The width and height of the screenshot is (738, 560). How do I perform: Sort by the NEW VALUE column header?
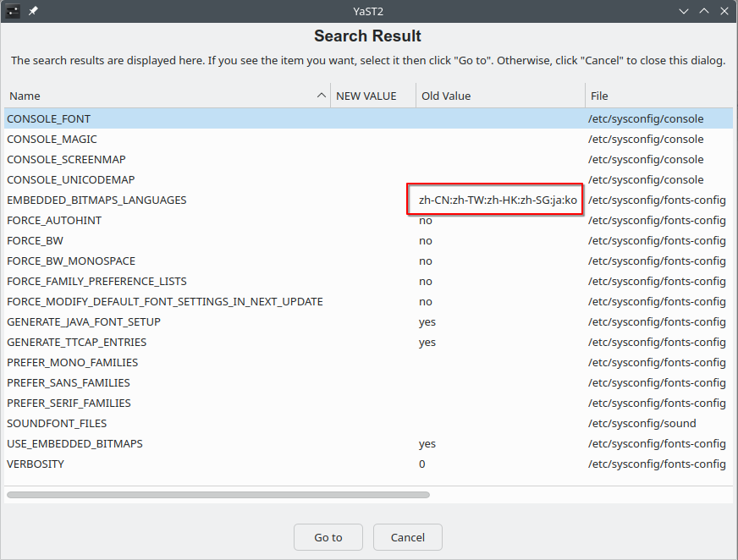point(373,96)
